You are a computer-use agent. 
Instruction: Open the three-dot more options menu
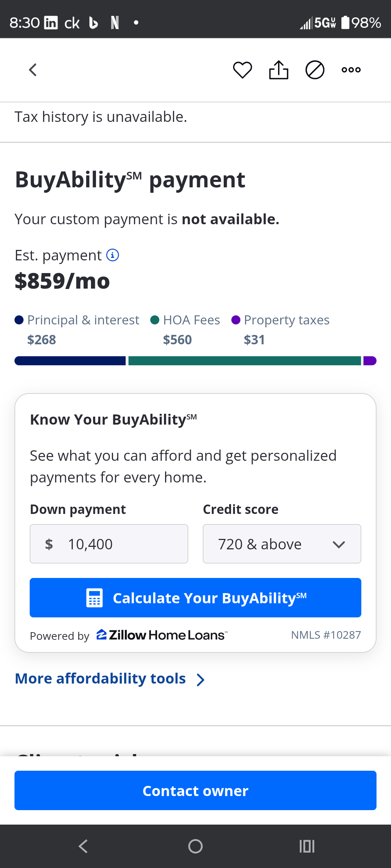351,70
